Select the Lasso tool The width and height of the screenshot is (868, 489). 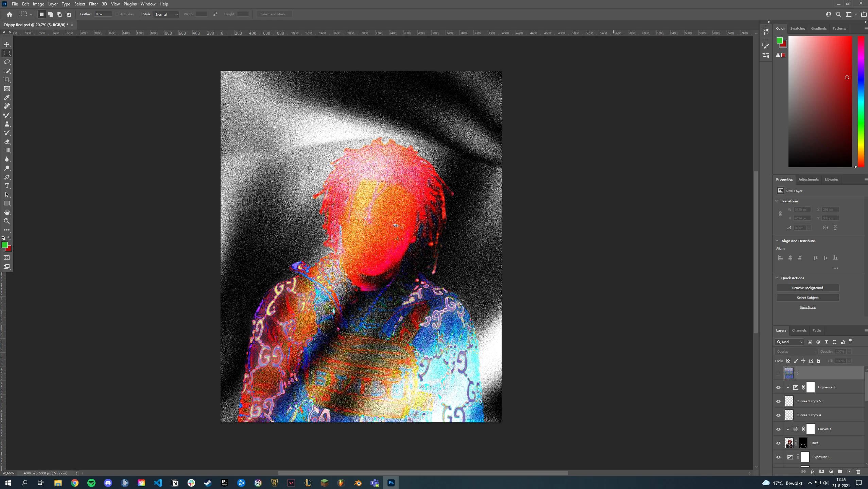click(7, 62)
